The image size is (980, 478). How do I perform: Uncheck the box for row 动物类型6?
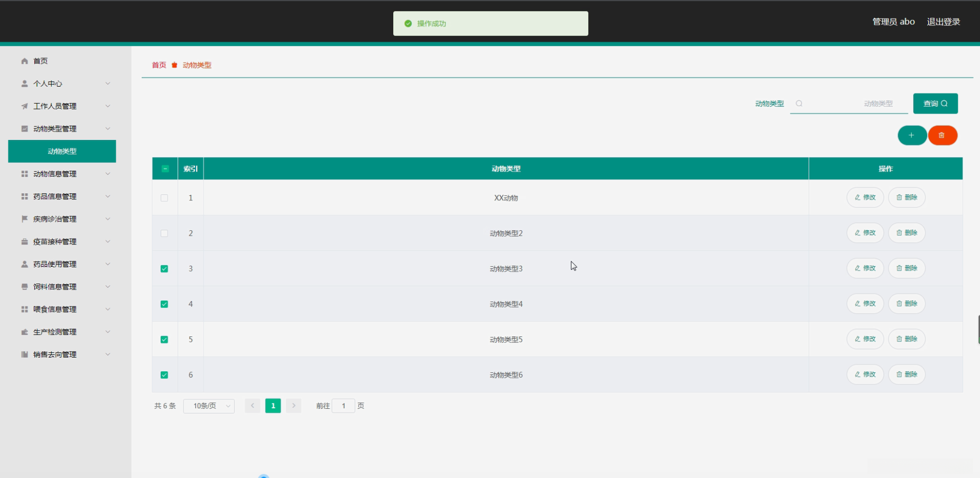[x=164, y=375]
